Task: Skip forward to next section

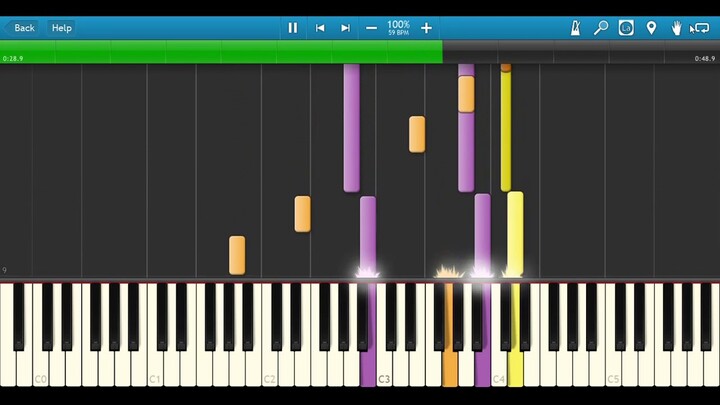Action: pos(345,28)
